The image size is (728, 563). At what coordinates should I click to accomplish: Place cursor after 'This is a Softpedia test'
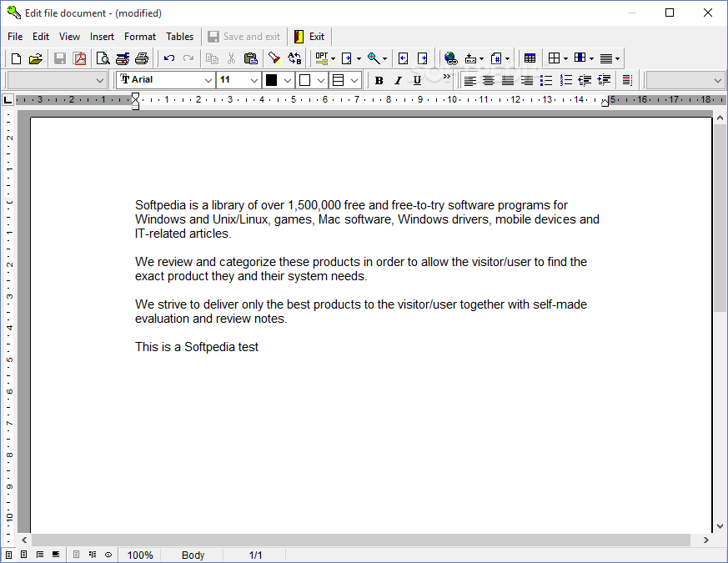pos(259,347)
